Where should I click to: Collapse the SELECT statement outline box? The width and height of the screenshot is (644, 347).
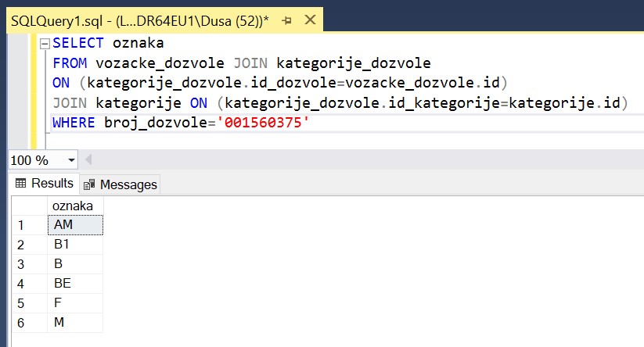(45, 43)
